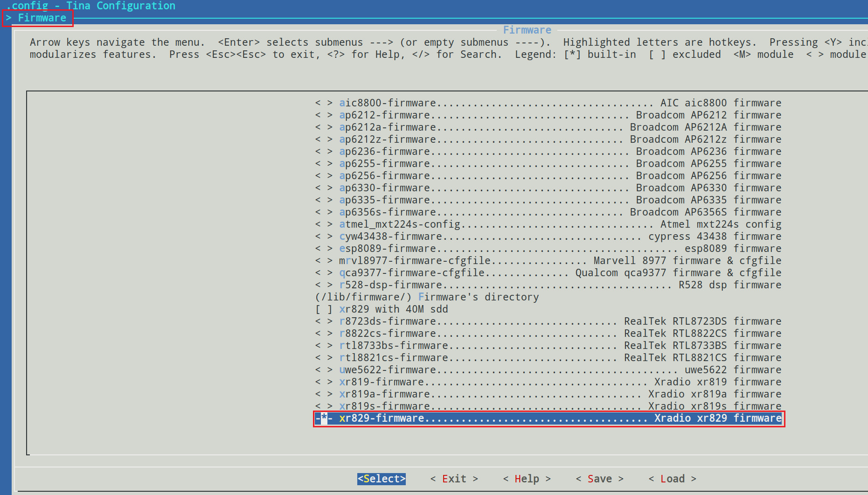This screenshot has height=495, width=868.
Task: Enable the xr829 with 40M sdd checkbox
Action: (x=324, y=309)
